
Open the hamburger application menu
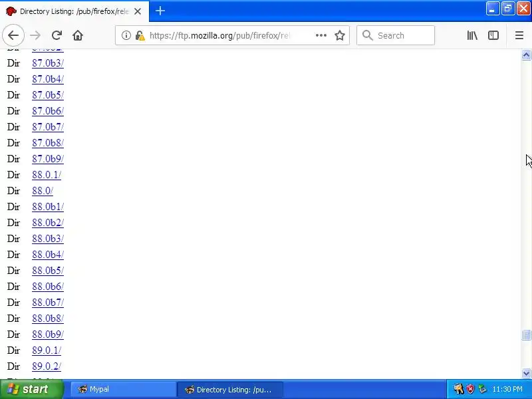[x=519, y=35]
